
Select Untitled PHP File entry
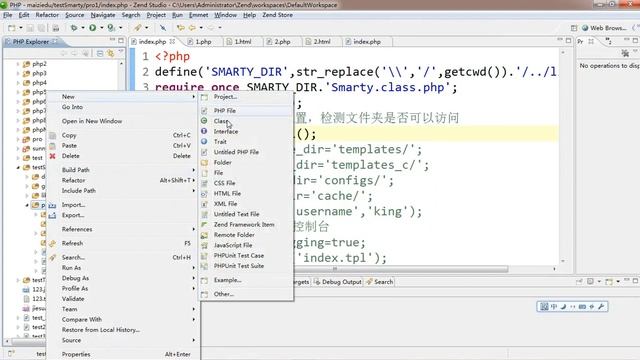click(246, 152)
